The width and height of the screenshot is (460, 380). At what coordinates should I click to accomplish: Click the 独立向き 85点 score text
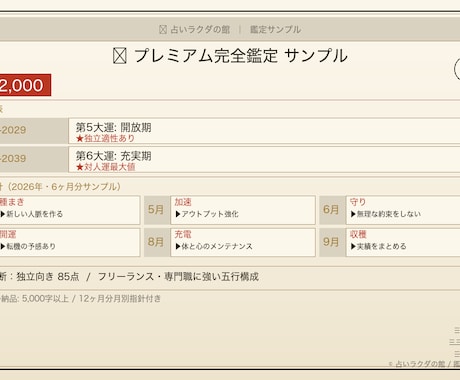coord(48,277)
